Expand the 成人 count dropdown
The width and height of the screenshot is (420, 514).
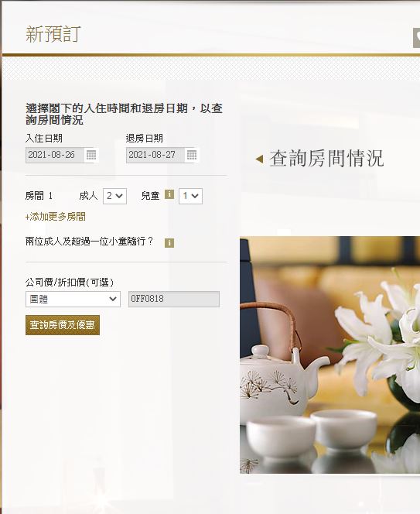114,196
